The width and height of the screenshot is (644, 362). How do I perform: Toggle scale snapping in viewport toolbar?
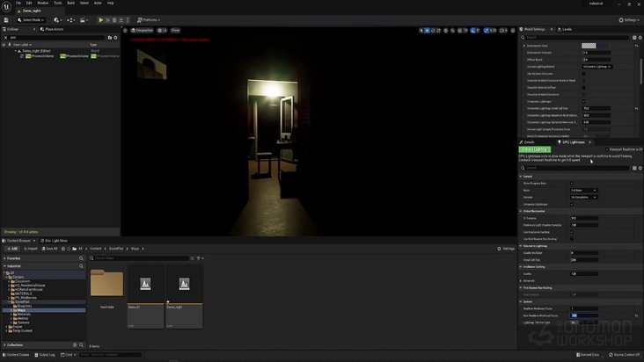(x=487, y=31)
